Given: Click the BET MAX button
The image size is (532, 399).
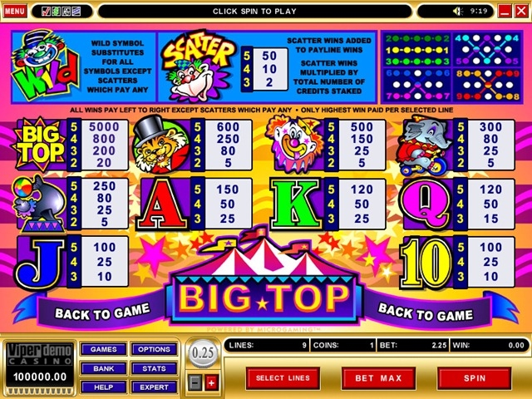Looking at the screenshot, I should (x=378, y=378).
